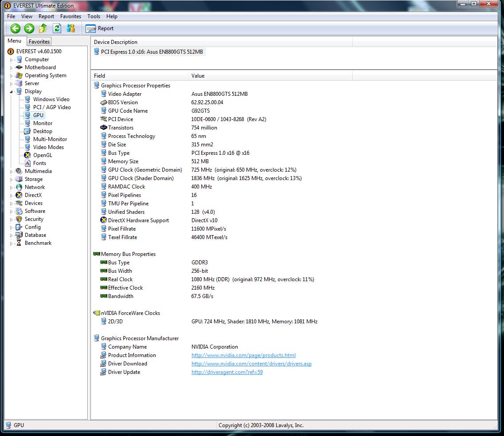Click the Network globe icon
This screenshot has height=436, width=504.
click(x=20, y=187)
